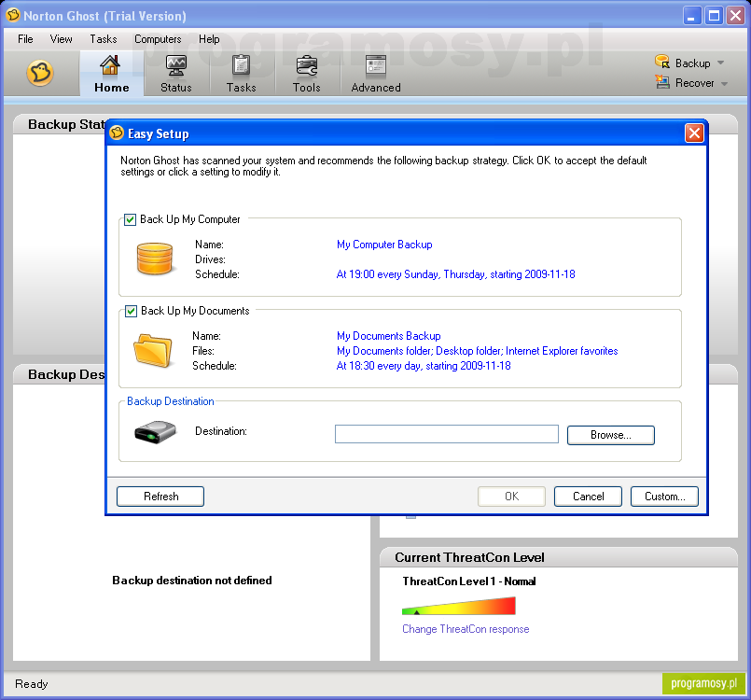
Task: Open the Advanced view icon
Action: (x=375, y=65)
